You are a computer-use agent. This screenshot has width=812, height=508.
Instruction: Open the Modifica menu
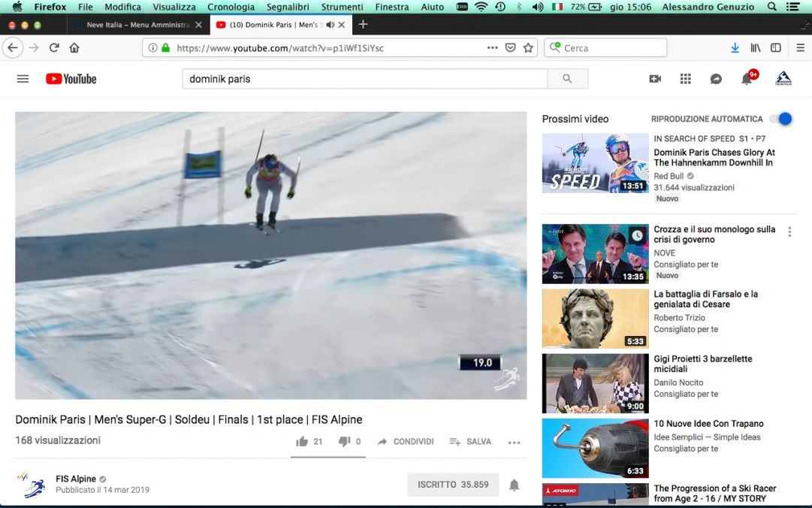click(122, 7)
